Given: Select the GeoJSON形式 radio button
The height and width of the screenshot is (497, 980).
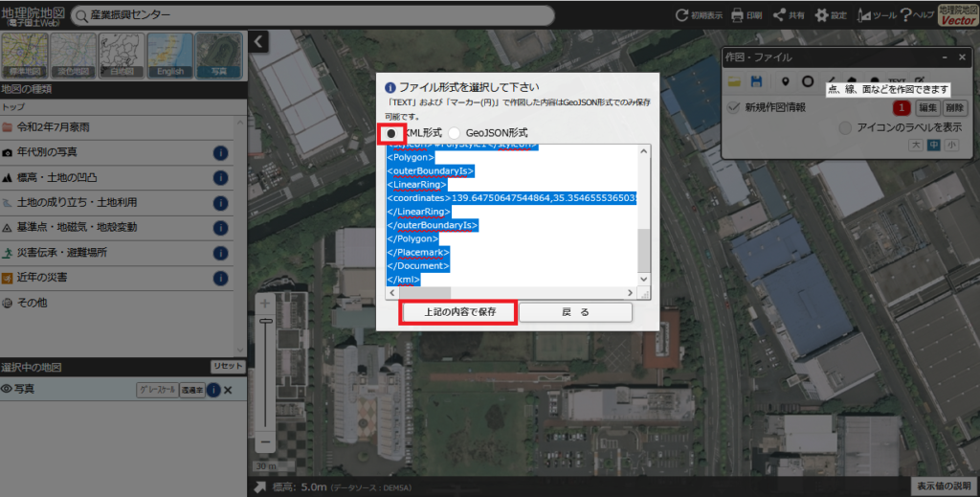Looking at the screenshot, I should (455, 133).
